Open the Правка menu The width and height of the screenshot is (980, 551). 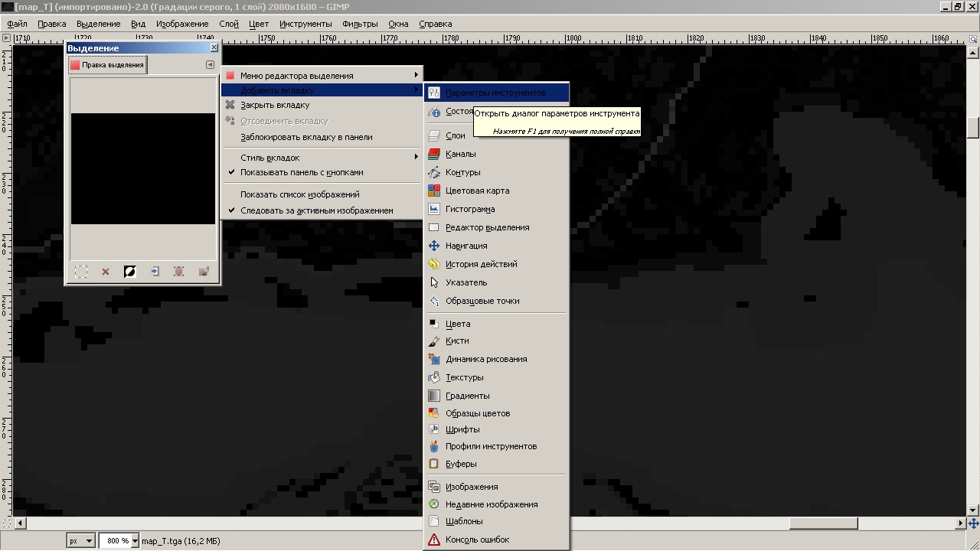pyautogui.click(x=52, y=24)
